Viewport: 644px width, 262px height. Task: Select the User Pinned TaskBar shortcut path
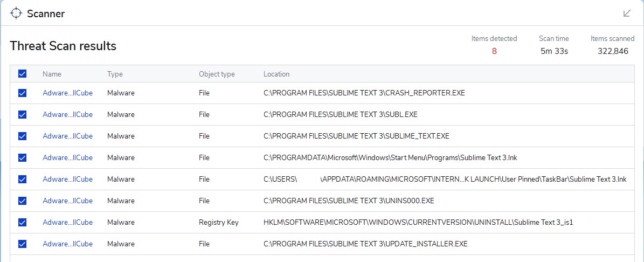[445, 180]
